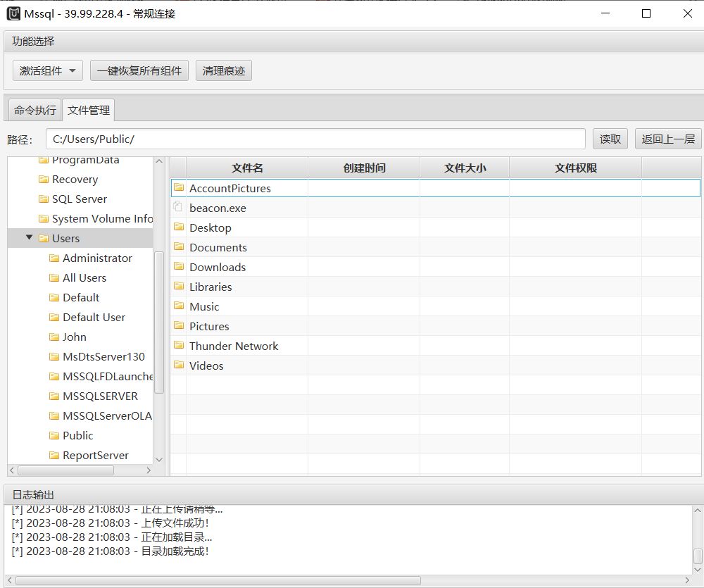704x588 pixels.
Task: Click the 清理痕迹 button
Action: [224, 70]
